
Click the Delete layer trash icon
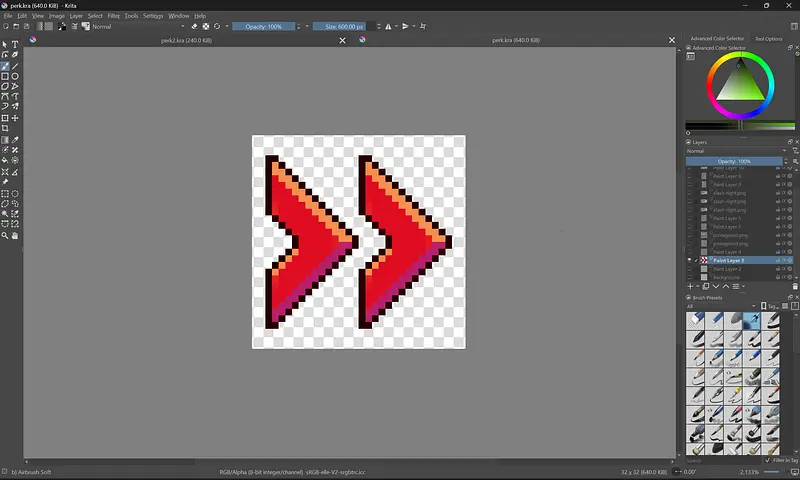click(x=795, y=286)
